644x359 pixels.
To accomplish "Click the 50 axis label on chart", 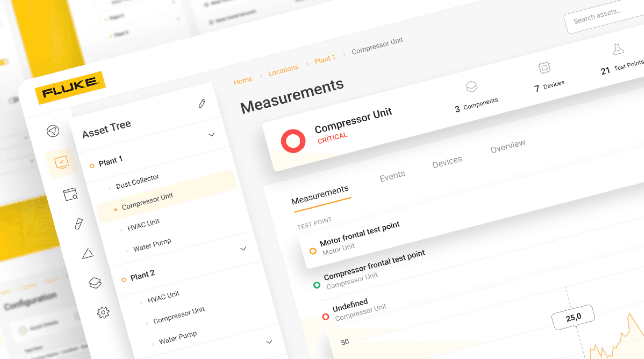I will 345,342.
